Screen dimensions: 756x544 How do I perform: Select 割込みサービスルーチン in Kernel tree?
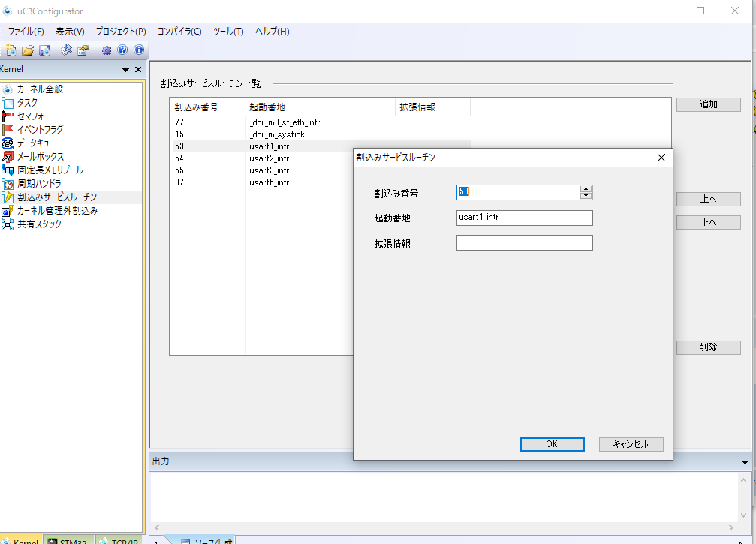(57, 197)
